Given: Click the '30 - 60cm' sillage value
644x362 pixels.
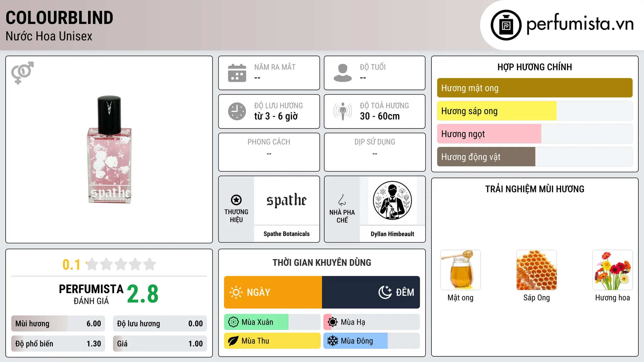Looking at the screenshot, I should (380, 116).
